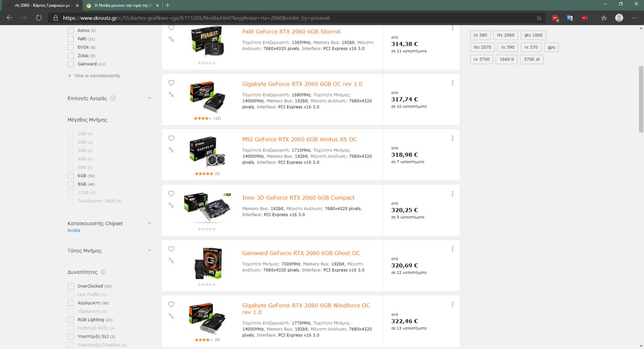Check the Aorus manufacturer filter
Viewport: 644px width, 349px height.
71,30
